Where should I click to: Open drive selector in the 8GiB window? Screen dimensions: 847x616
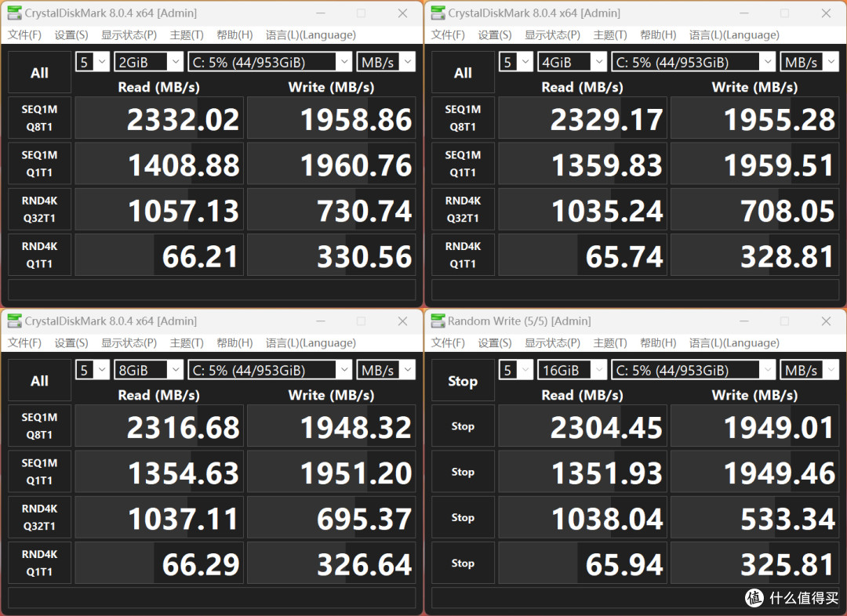270,370
